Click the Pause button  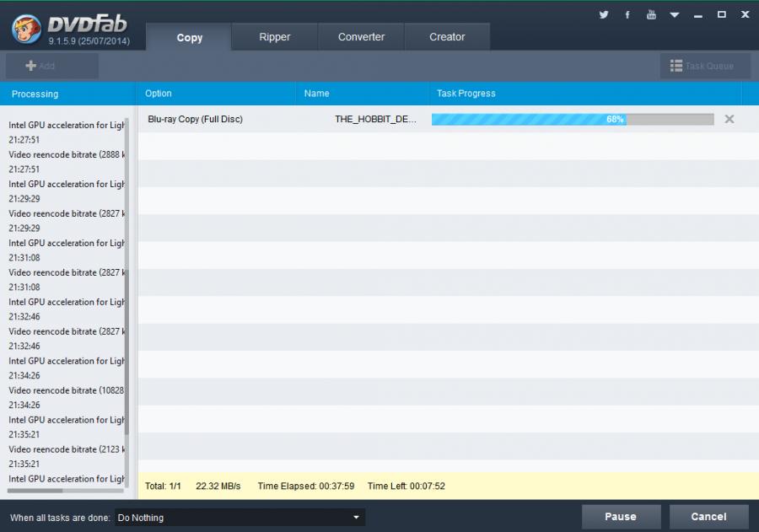pos(621,517)
